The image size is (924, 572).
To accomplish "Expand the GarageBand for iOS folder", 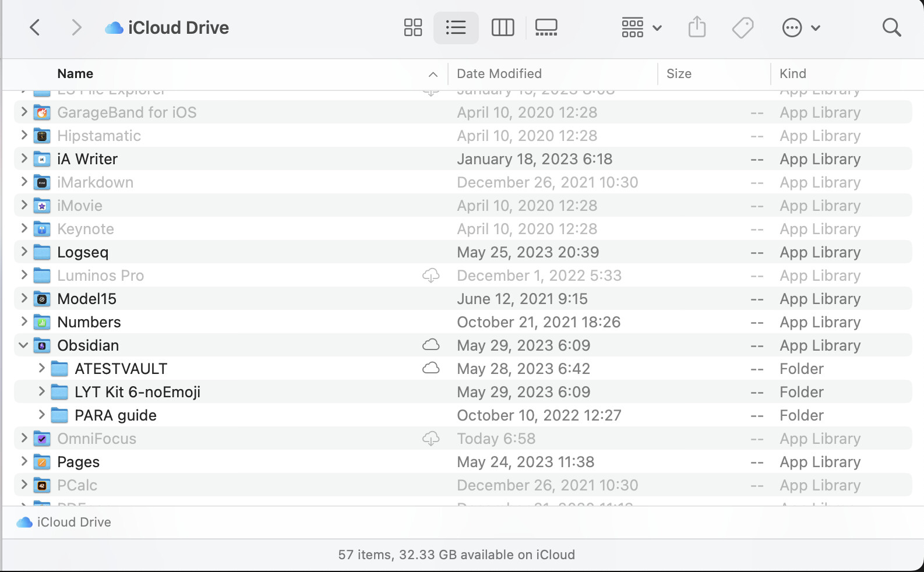I will (24, 112).
